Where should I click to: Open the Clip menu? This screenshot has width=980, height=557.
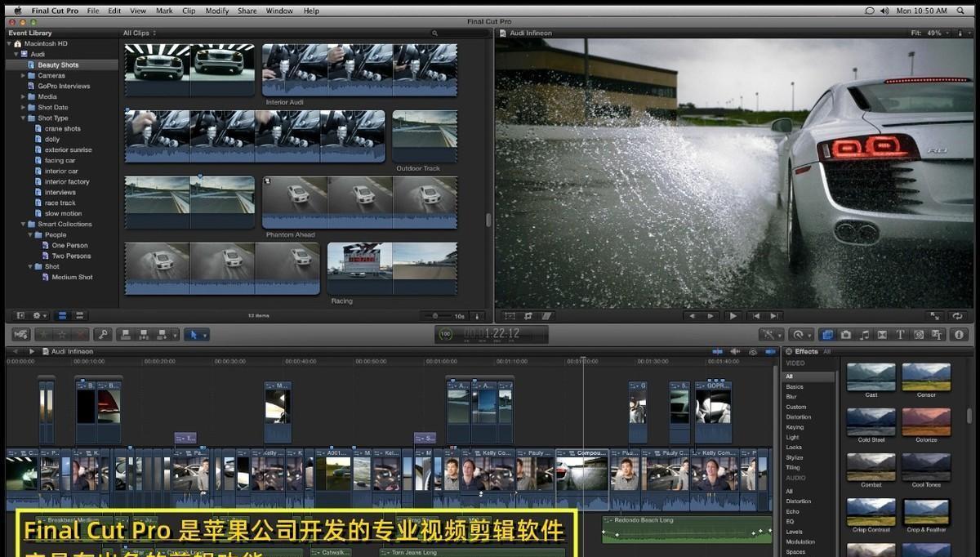(x=189, y=11)
